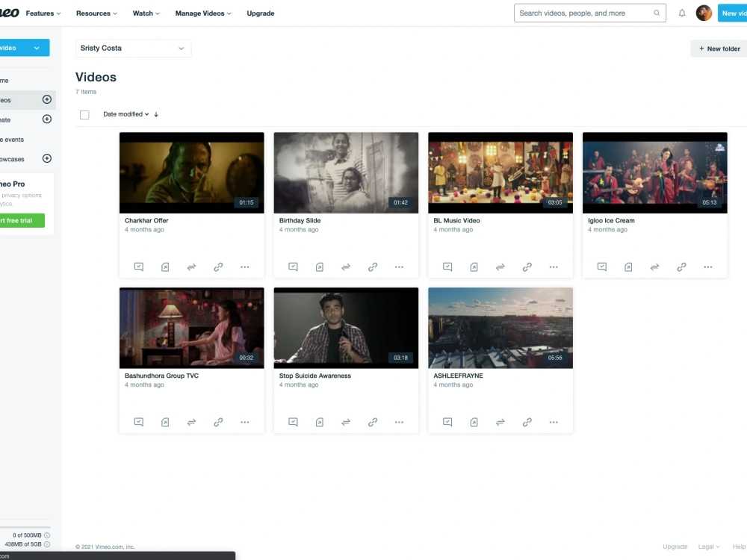Viewport: 747px width, 560px height.
Task: Open Stop Suicide Awareness title link
Action: (x=315, y=376)
